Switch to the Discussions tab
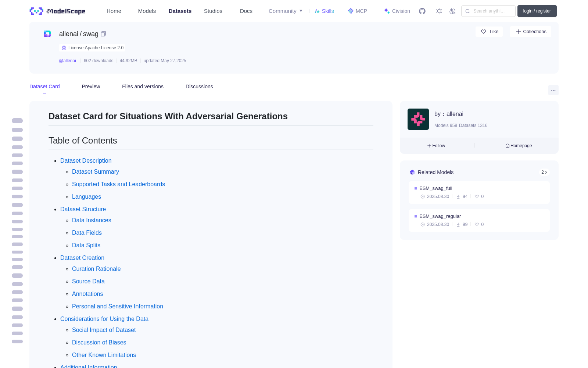 199,86
